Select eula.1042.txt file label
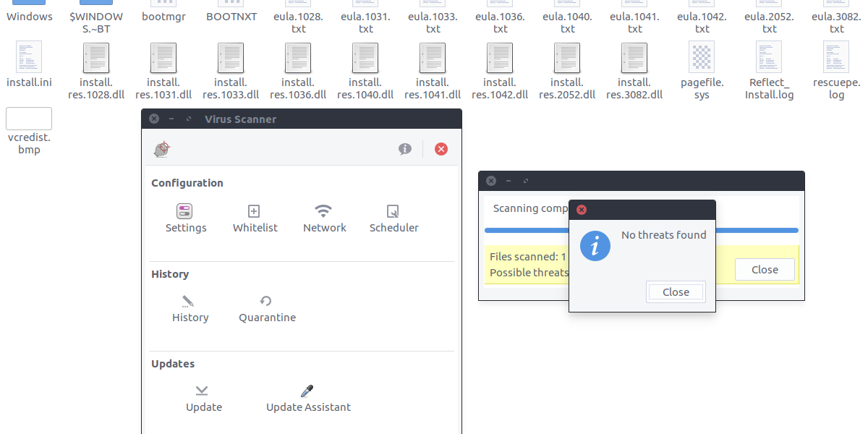The width and height of the screenshot is (868, 434). coord(702,22)
